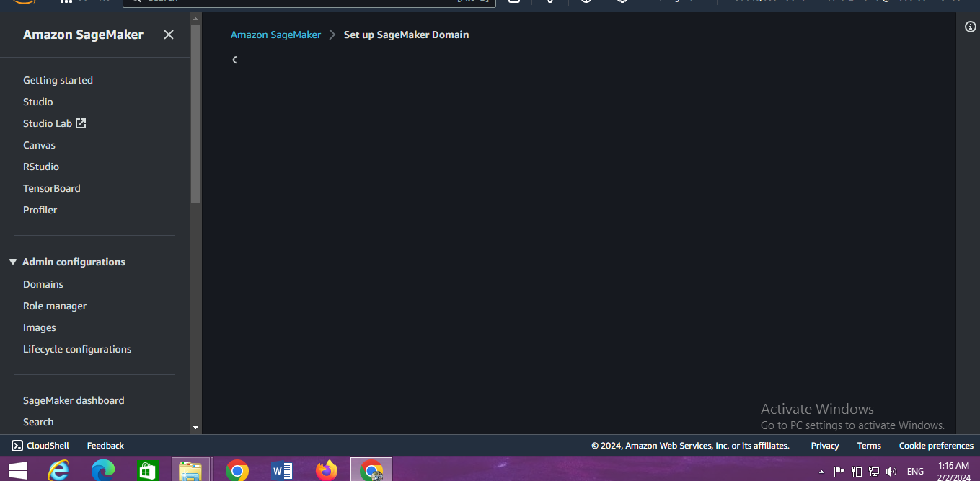This screenshot has width=980, height=481.
Task: Open the volume speaker tray icon
Action: (891, 472)
